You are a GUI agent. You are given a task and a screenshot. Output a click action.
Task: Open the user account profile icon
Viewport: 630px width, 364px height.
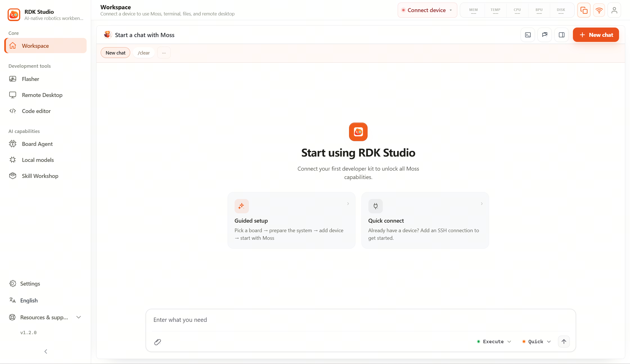pyautogui.click(x=614, y=10)
